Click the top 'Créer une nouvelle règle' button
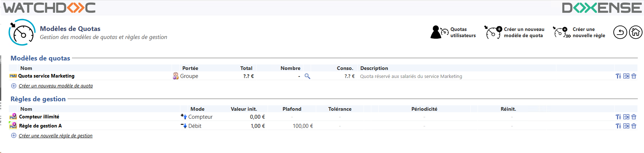This screenshot has width=644, height=153. click(579, 32)
